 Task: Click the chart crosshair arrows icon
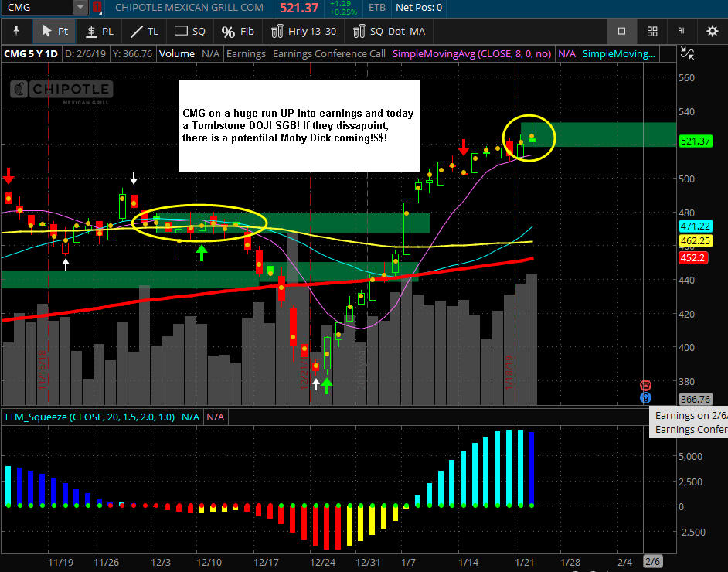[x=687, y=53]
